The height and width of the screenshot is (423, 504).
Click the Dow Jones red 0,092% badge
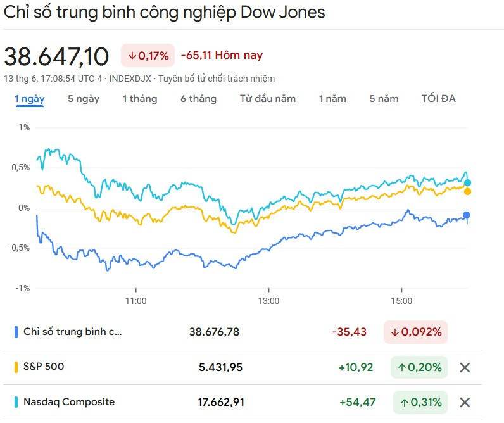tap(415, 332)
